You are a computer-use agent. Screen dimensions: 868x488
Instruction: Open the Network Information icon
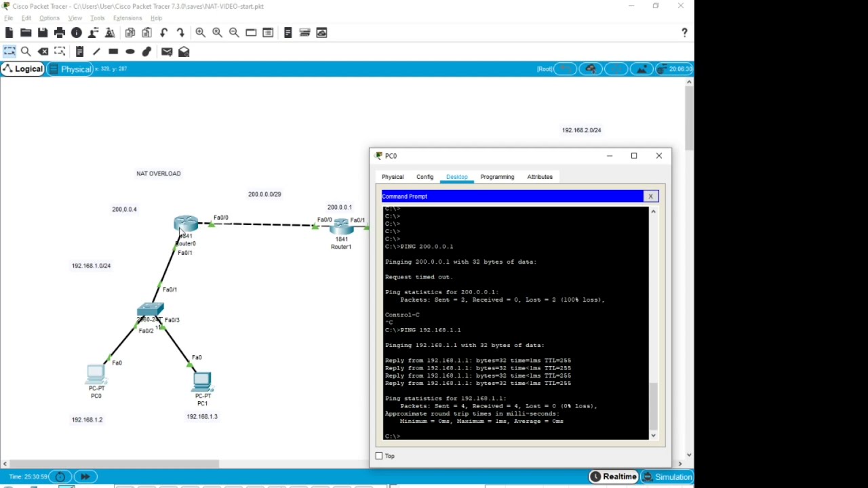[x=77, y=33]
